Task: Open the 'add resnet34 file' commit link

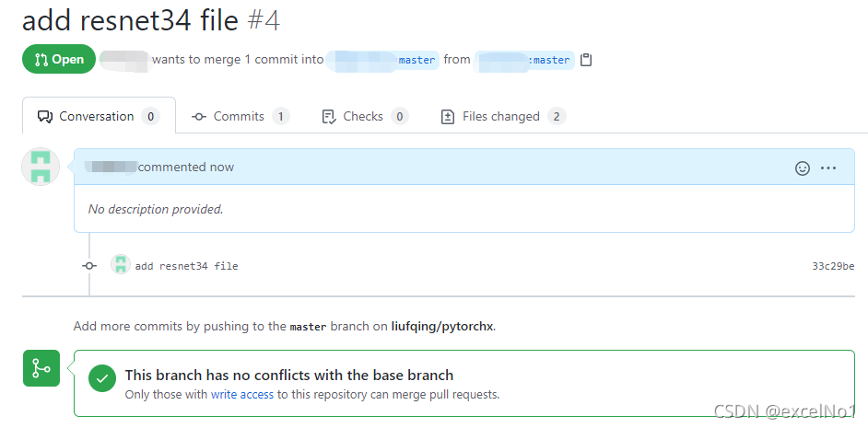Action: (x=186, y=266)
